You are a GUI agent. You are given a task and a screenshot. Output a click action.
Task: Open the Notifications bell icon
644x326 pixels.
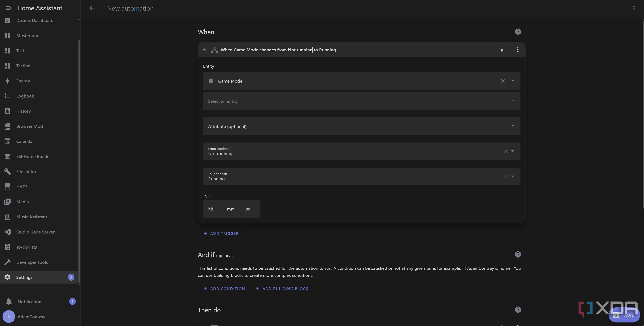click(x=9, y=301)
